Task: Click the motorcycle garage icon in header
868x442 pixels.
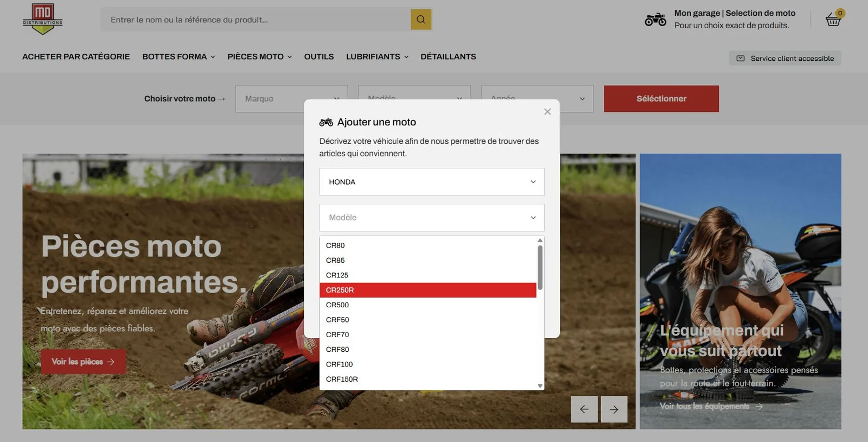Action: [x=655, y=20]
